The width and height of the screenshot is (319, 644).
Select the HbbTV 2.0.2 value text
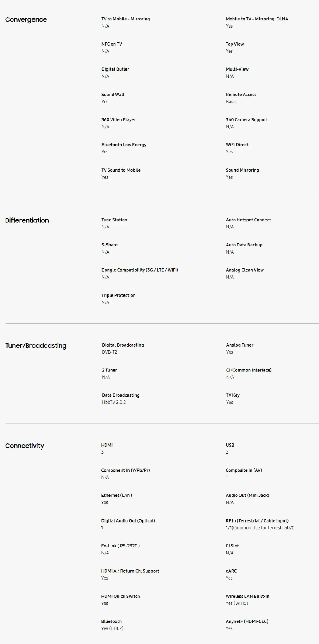(x=114, y=402)
